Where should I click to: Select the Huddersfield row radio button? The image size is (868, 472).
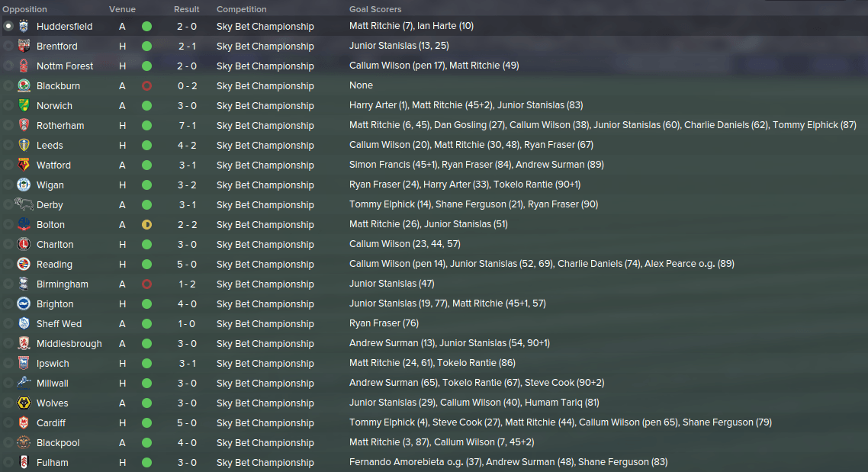[x=8, y=26]
